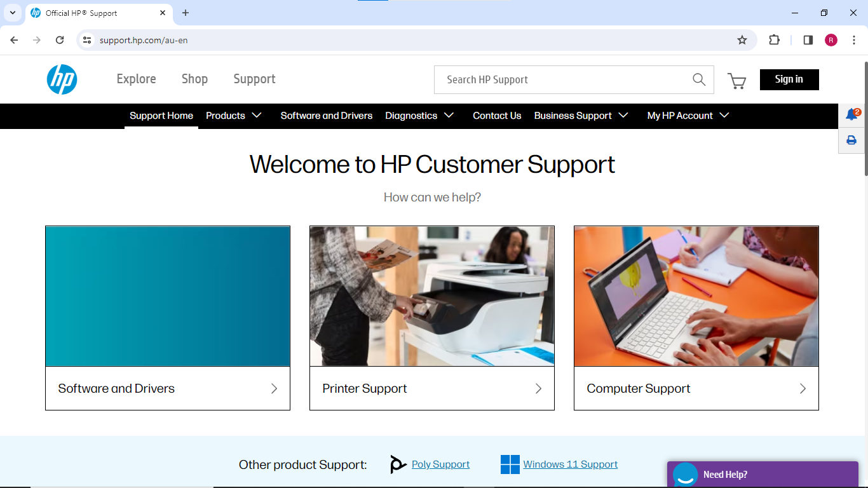Expand the Diagnostics dropdown
This screenshot has width=868, height=488.
(419, 116)
